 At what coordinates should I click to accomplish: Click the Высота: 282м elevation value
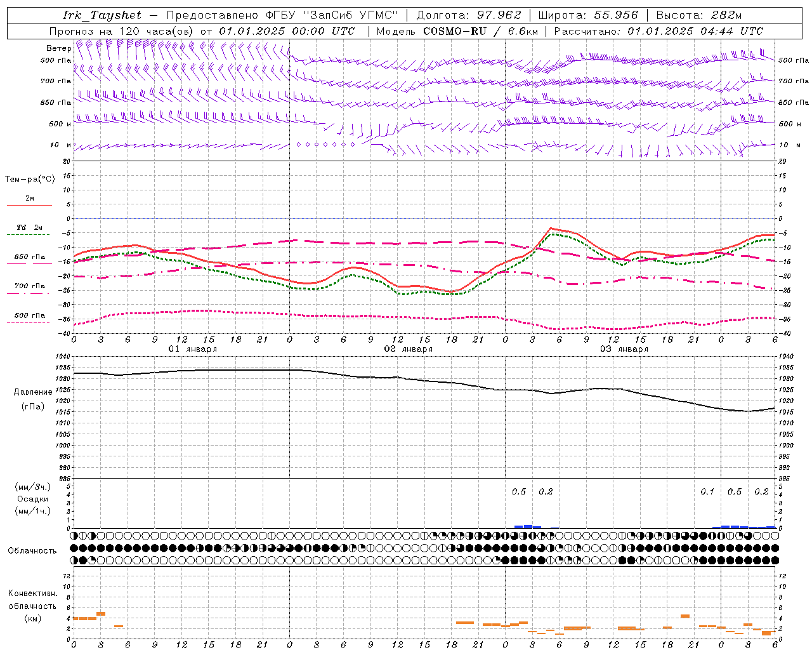pyautogui.click(x=698, y=15)
